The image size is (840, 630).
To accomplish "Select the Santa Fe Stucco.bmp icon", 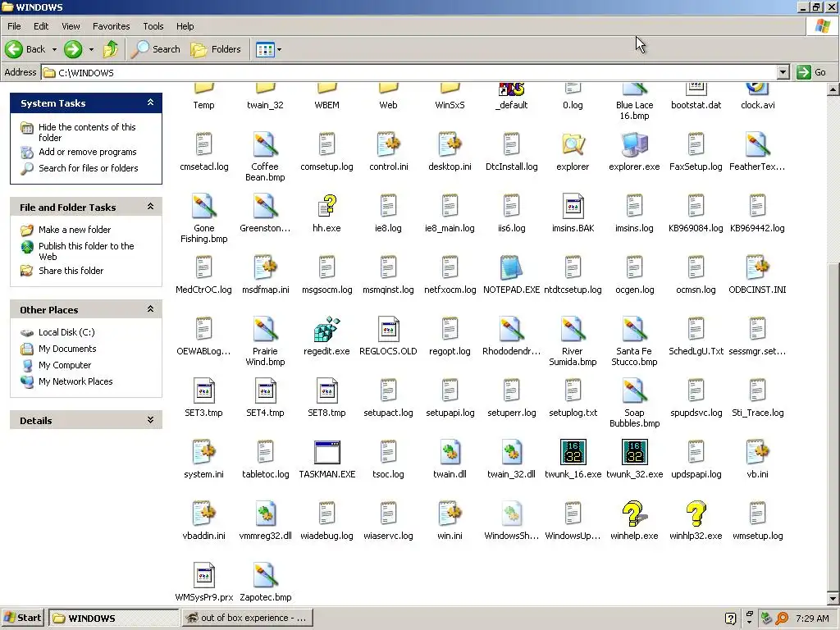I will coord(634,329).
